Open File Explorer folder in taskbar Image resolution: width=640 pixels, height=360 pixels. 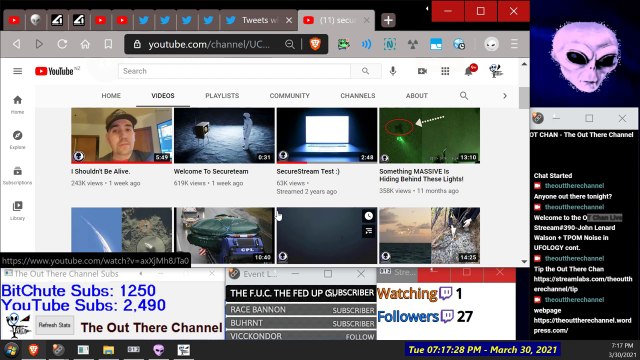tap(109, 350)
